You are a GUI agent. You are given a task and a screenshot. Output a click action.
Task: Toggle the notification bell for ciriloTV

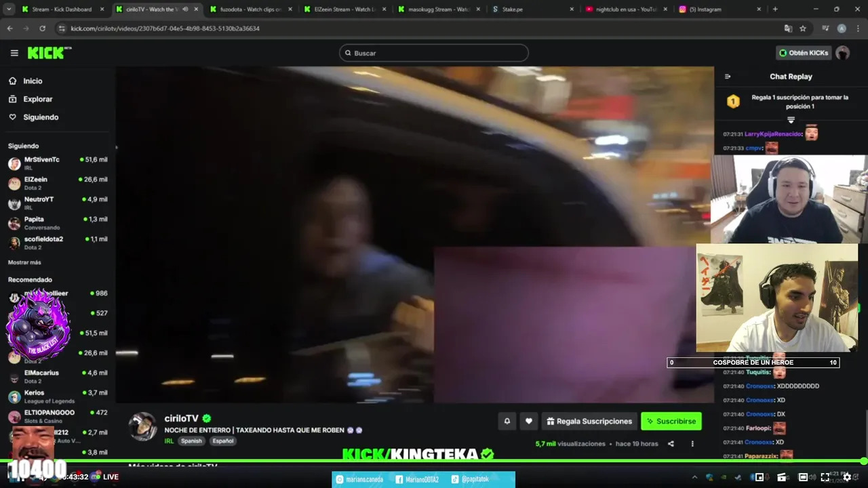pos(507,421)
